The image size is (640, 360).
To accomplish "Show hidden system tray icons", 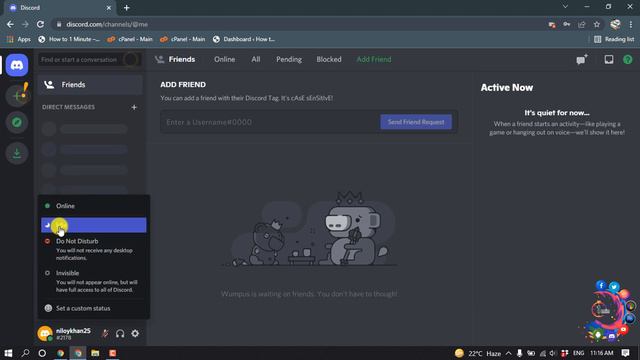I will 509,353.
